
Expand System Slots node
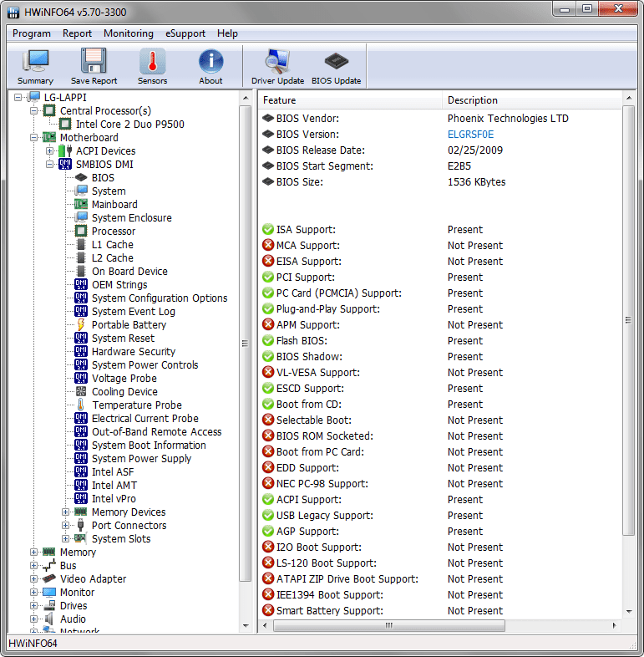click(66, 539)
